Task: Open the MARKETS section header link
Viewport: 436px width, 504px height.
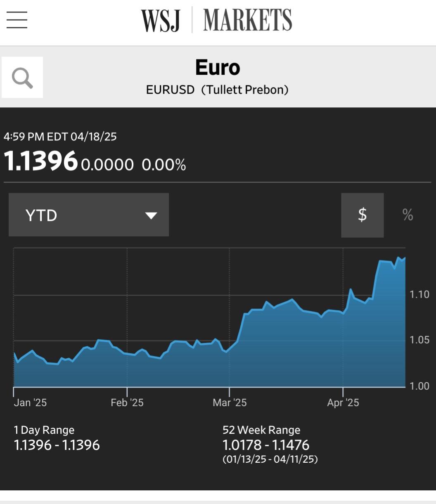Action: pyautogui.click(x=248, y=20)
